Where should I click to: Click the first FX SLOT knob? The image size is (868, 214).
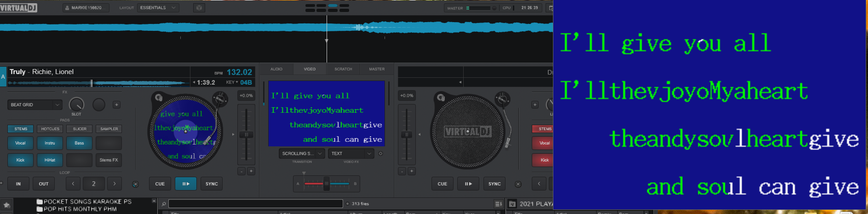click(x=76, y=104)
